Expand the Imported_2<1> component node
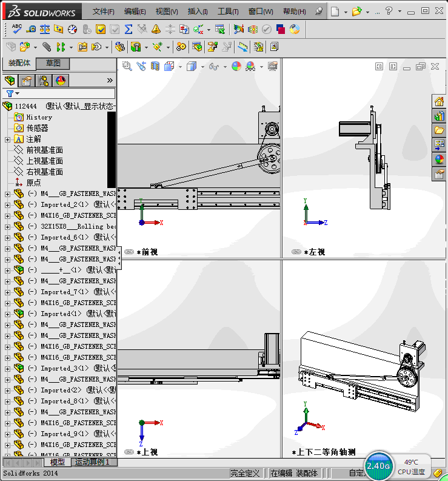Screen dimensions: 448x481 pos(7,205)
